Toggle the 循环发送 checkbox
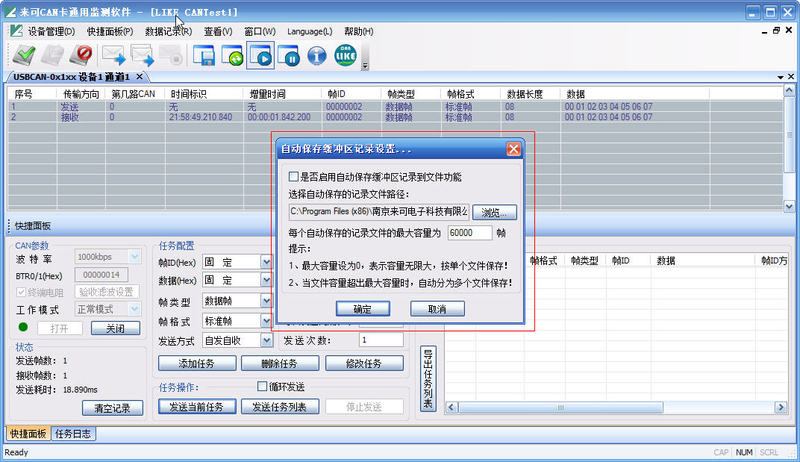The height and width of the screenshot is (462, 800). click(263, 386)
